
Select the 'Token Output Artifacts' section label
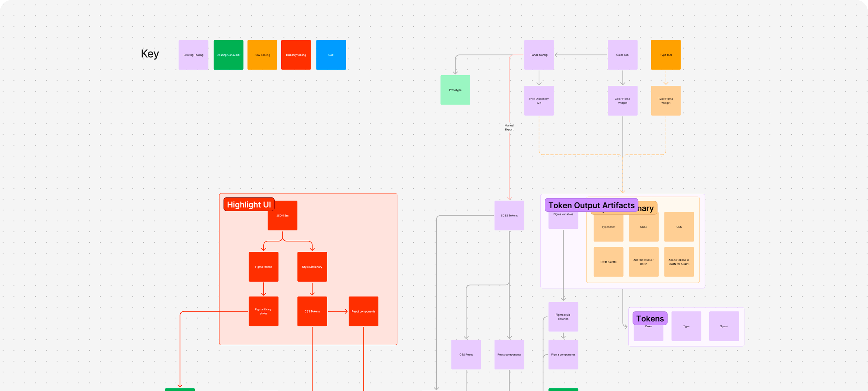591,205
